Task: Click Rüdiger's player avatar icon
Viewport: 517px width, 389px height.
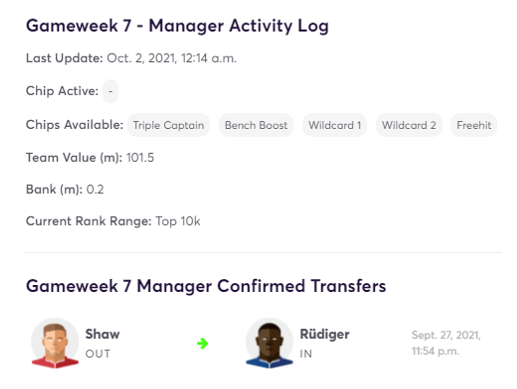Action: click(x=269, y=343)
